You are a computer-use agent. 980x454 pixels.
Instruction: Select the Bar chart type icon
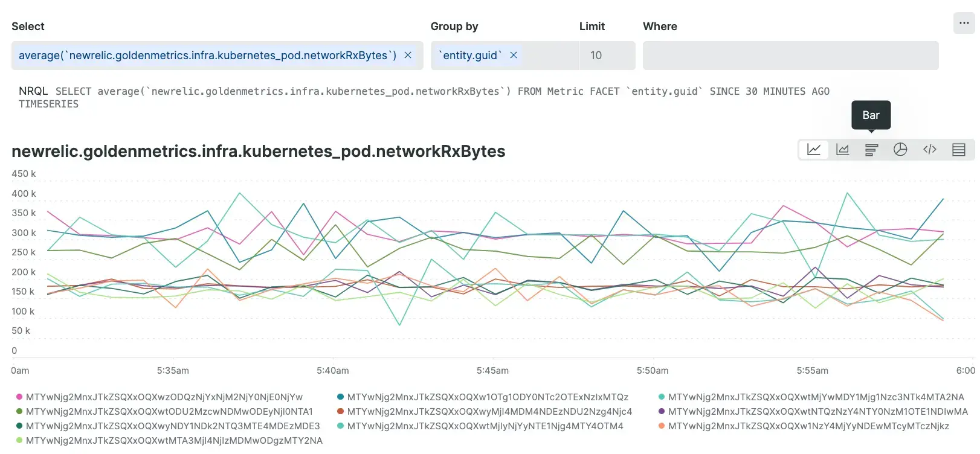(871, 150)
